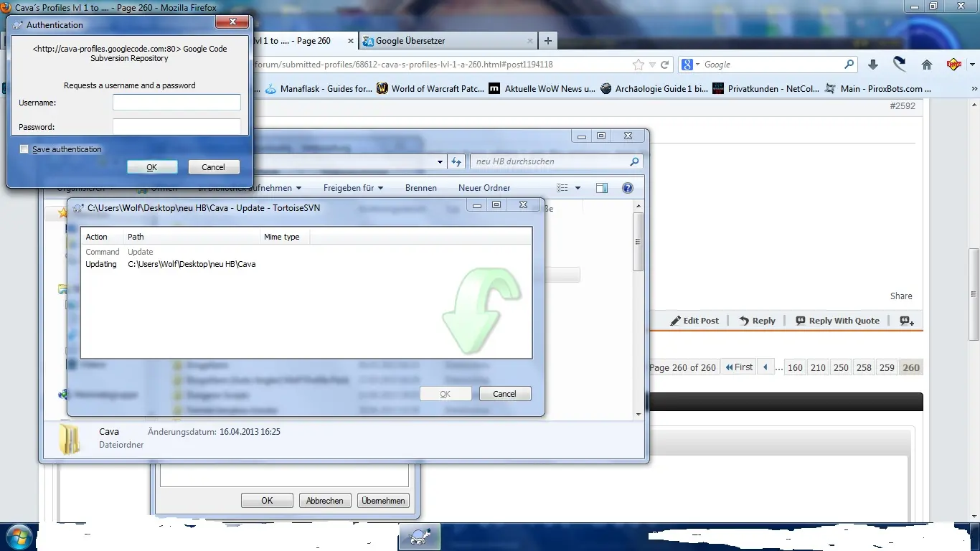
Task: Open the Explorer view options dropdown arrow
Action: point(578,188)
